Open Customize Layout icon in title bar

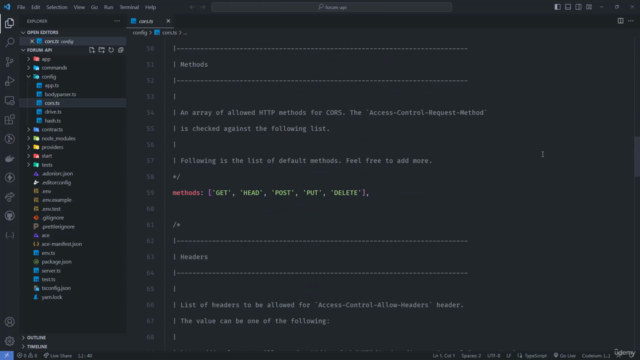[x=589, y=7]
